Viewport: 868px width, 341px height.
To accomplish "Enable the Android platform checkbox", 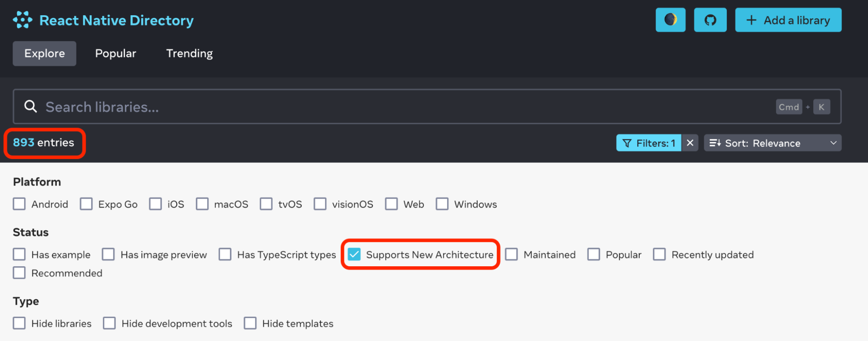I will point(19,204).
